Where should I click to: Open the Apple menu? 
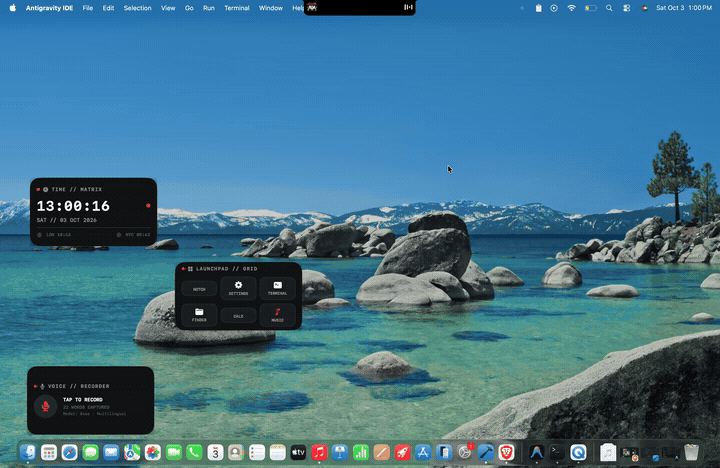pyautogui.click(x=13, y=8)
